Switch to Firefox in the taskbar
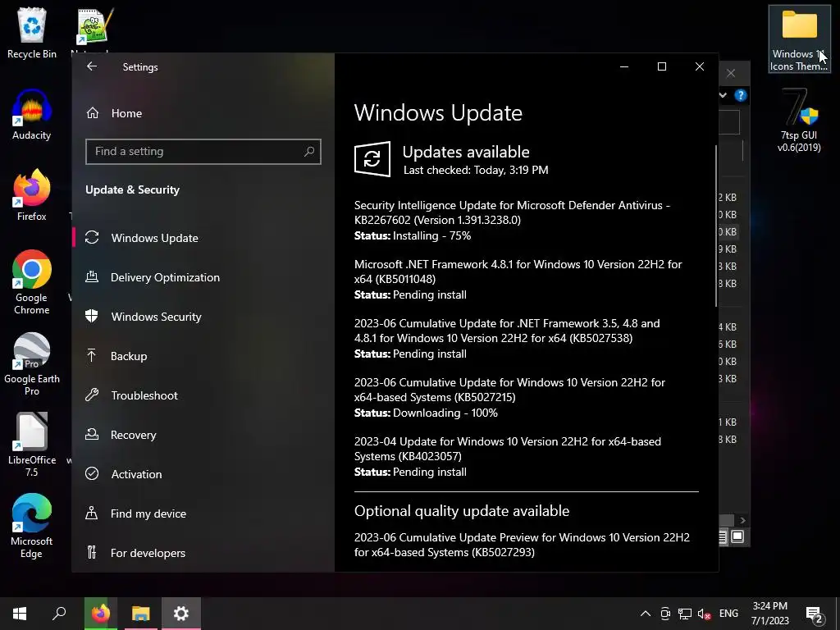Screen dimensions: 840x630 [x=101, y=614]
